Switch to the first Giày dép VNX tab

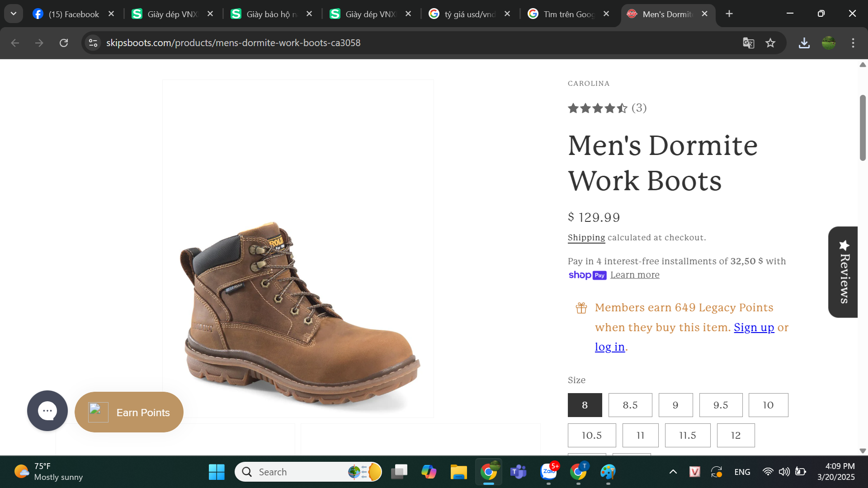pyautogui.click(x=165, y=14)
